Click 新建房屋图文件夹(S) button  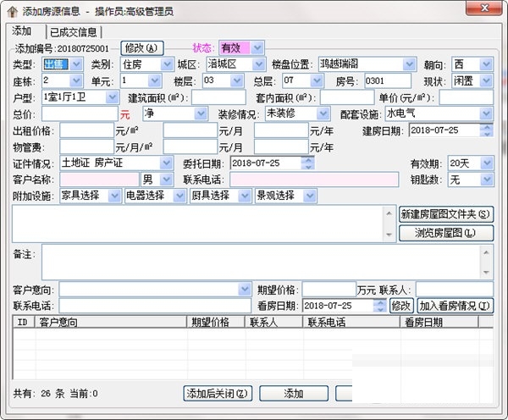coord(446,214)
